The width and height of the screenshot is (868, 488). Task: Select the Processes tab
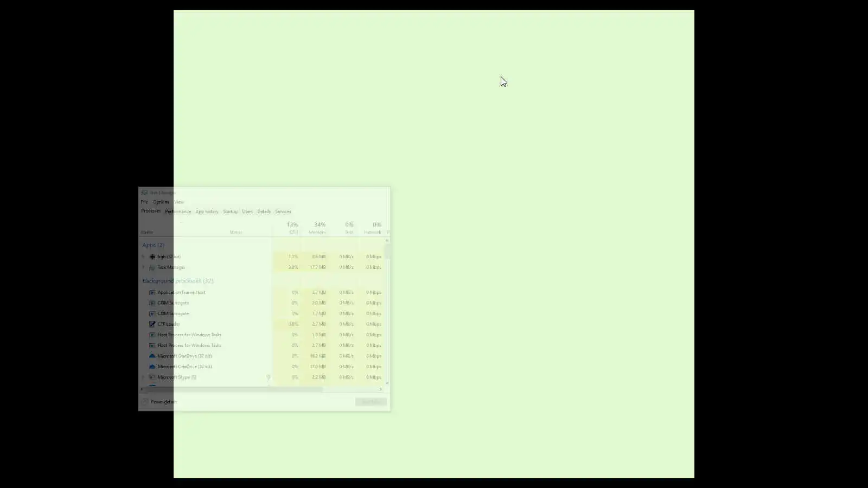pos(151,211)
